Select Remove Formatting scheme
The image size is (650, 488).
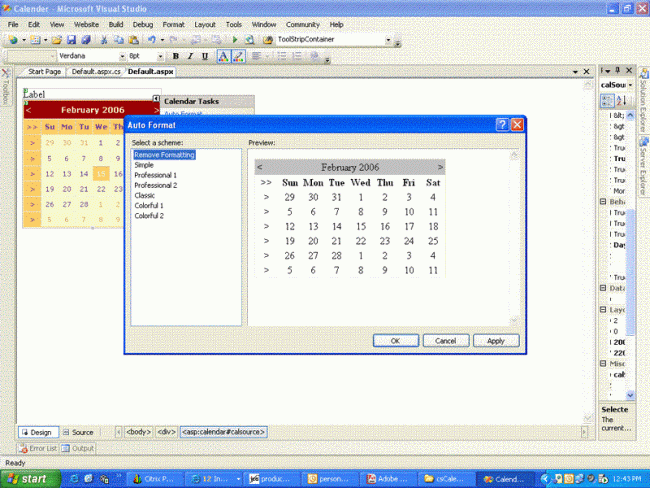164,155
